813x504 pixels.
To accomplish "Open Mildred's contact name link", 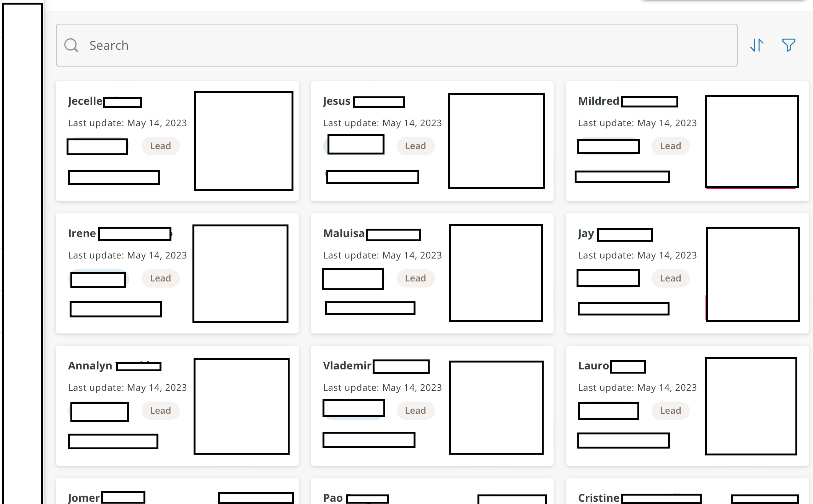I will point(598,101).
